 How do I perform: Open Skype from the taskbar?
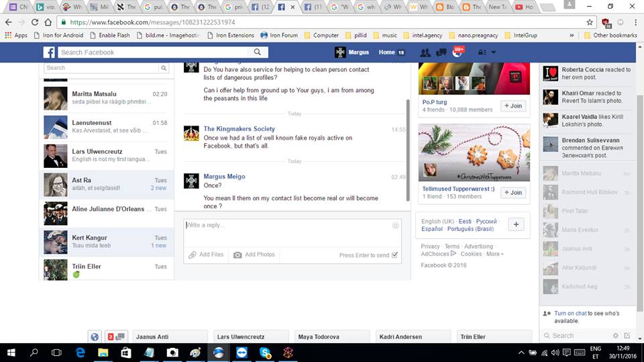(265, 353)
